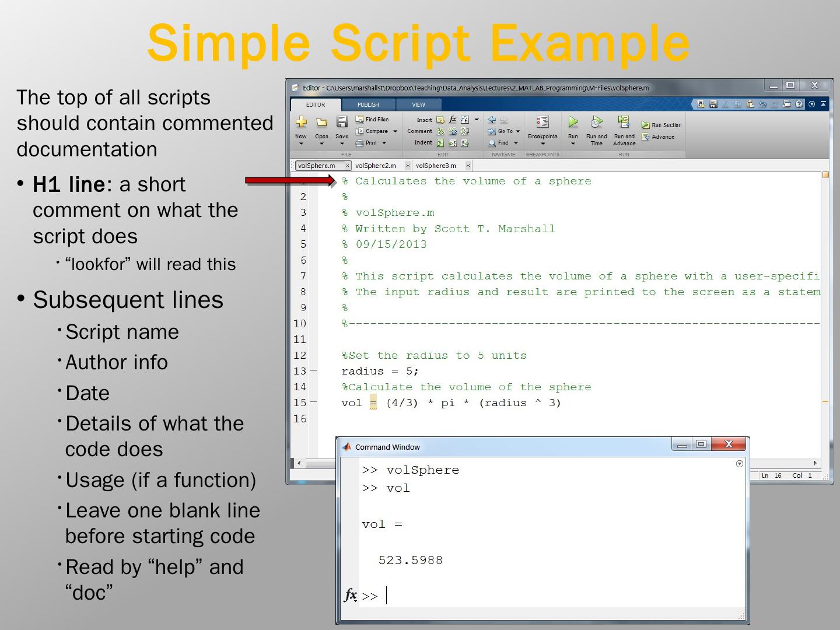Minimize the Command Window

click(682, 444)
